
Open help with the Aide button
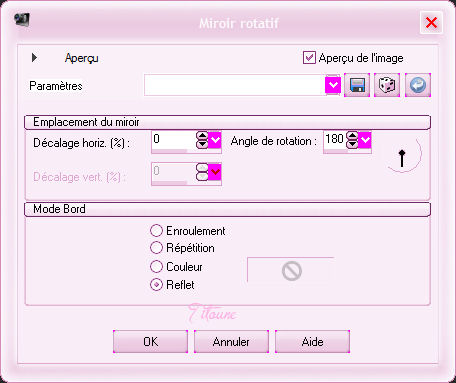312,341
